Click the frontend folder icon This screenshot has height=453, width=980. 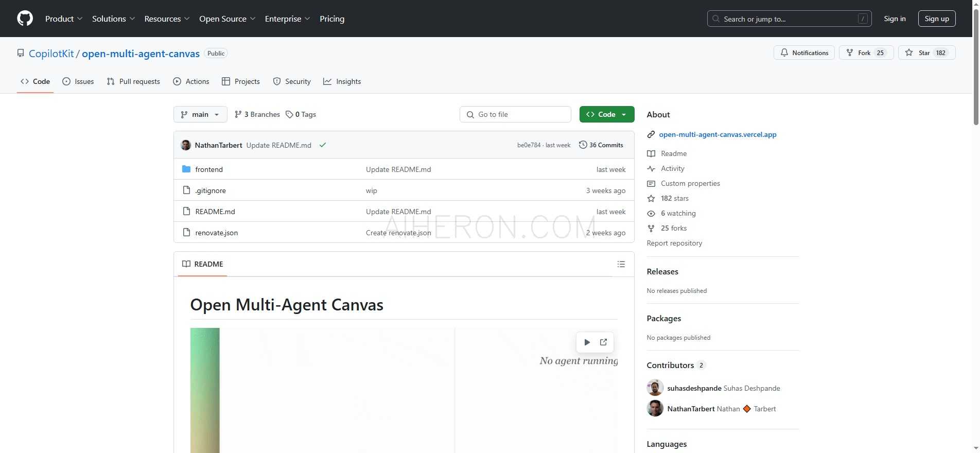coord(186,169)
